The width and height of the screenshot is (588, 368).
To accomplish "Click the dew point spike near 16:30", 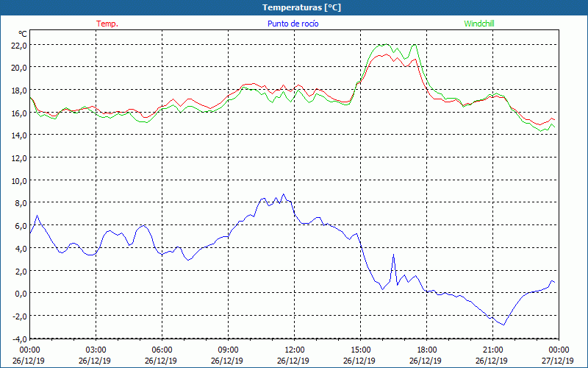I will pyautogui.click(x=393, y=255).
